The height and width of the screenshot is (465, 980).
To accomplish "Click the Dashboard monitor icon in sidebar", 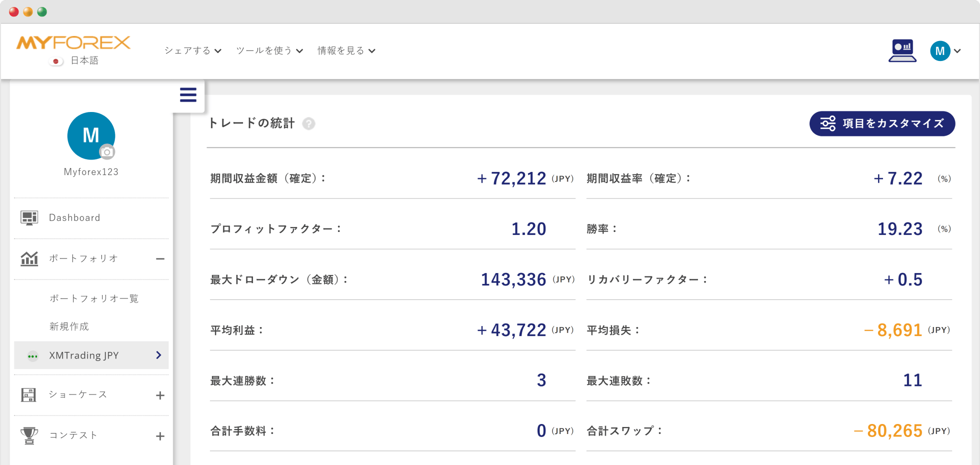I will (x=29, y=218).
